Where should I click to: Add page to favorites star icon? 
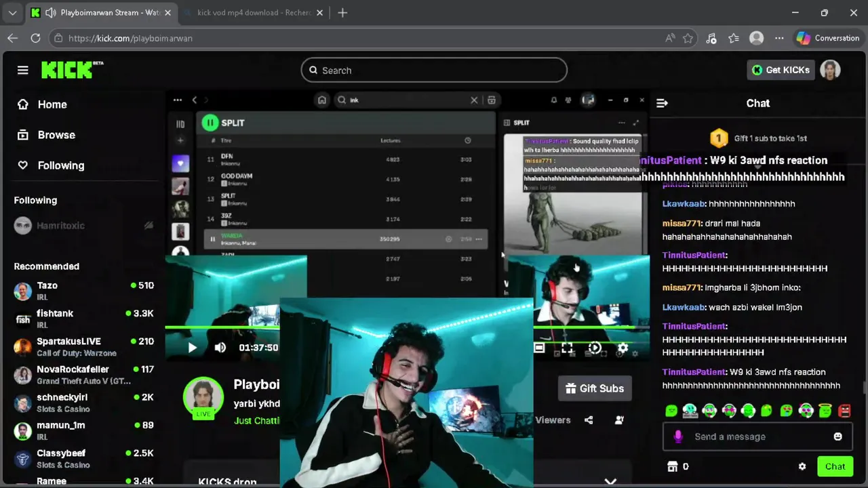pos(688,38)
